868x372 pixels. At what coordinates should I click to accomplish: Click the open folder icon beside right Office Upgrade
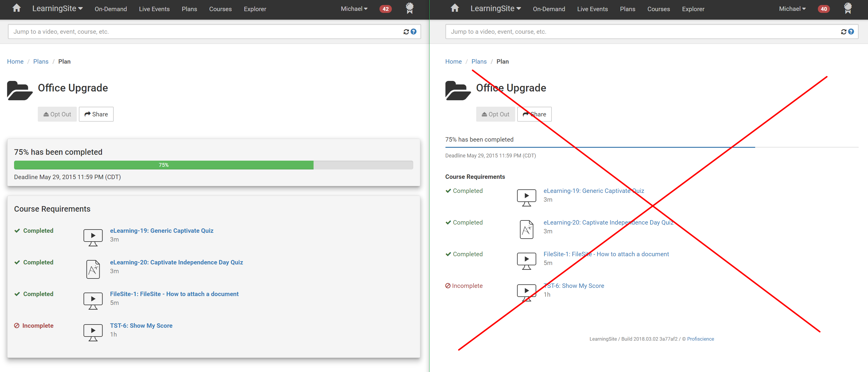coord(458,91)
